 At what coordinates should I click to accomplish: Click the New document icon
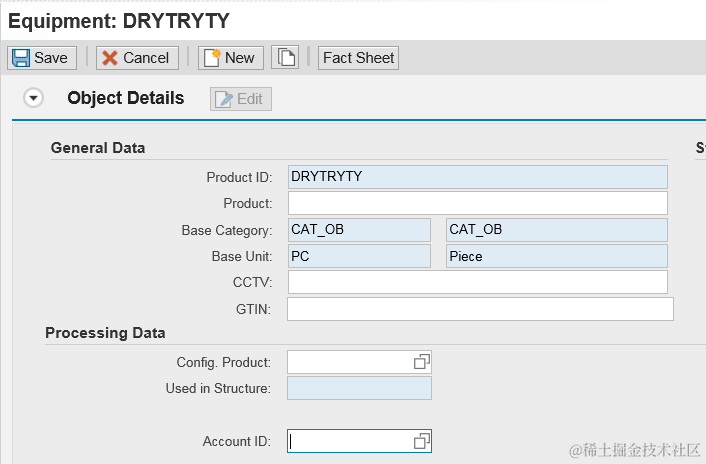tap(211, 58)
